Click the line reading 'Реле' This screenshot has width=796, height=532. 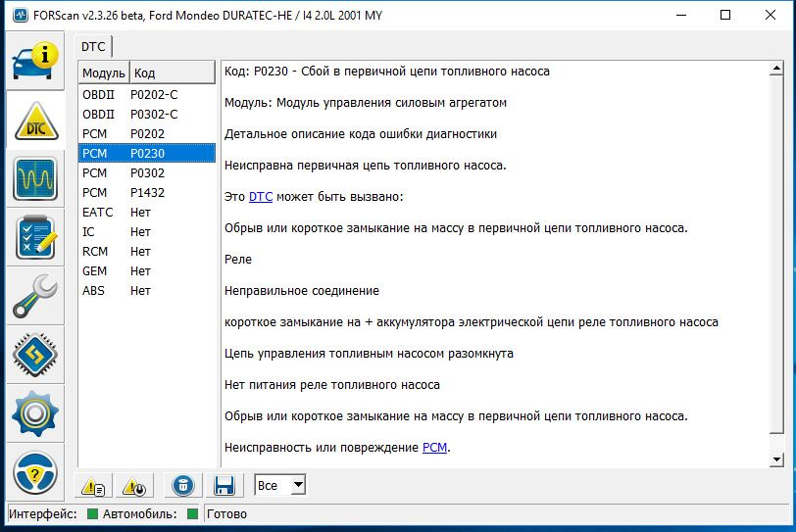(238, 260)
